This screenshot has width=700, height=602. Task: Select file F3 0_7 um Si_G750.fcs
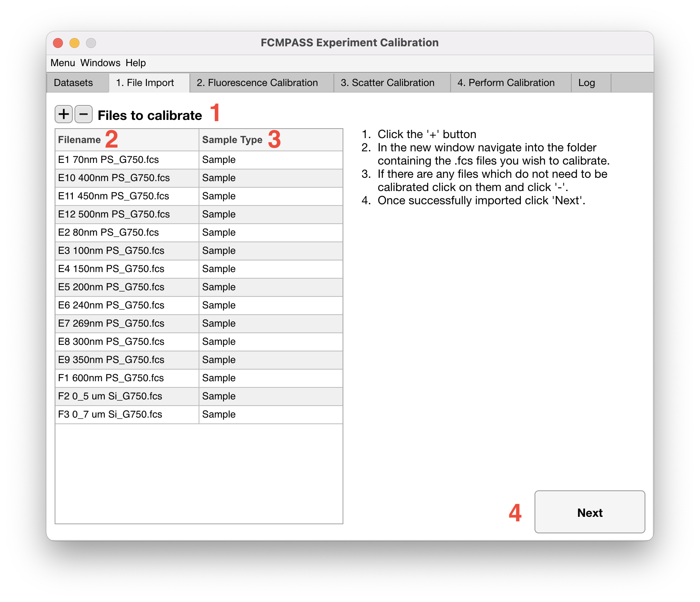click(x=127, y=415)
